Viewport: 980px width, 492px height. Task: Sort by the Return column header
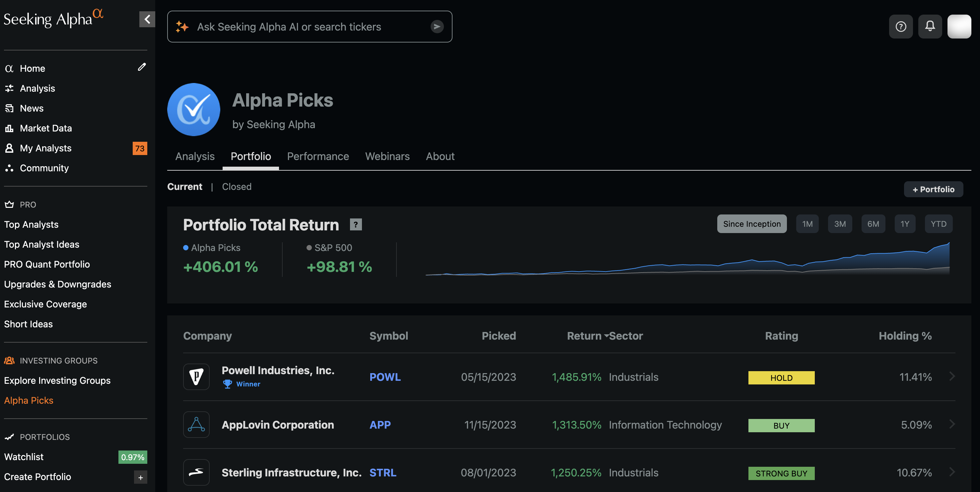click(584, 336)
